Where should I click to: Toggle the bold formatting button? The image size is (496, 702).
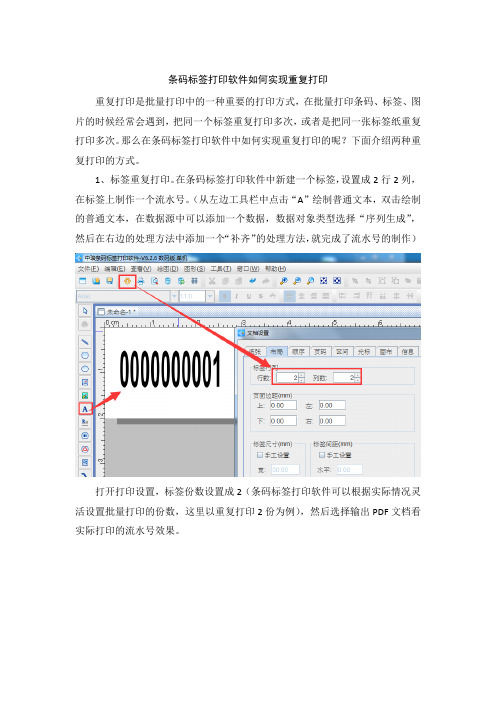point(225,296)
